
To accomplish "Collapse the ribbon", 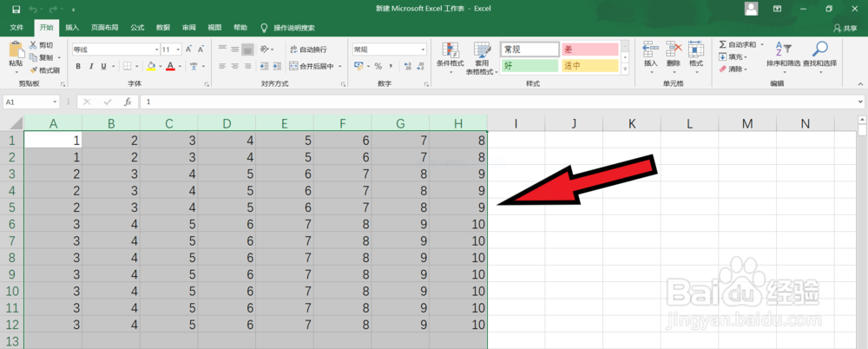I will tap(859, 84).
